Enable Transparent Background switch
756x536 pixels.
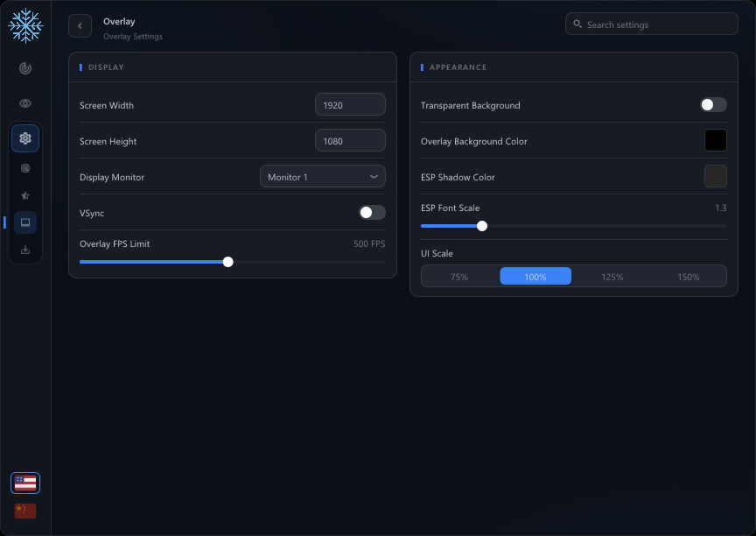(x=714, y=105)
